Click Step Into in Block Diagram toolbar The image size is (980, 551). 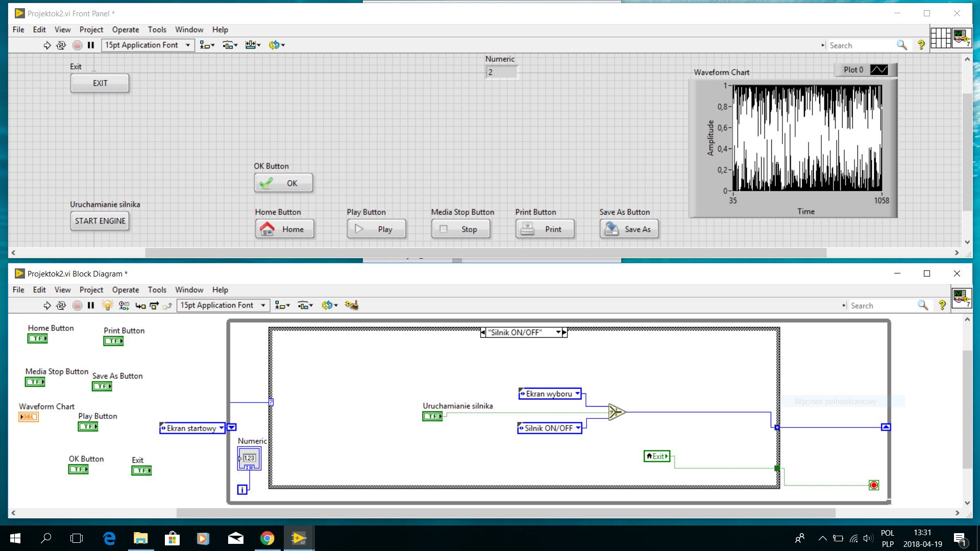click(140, 306)
